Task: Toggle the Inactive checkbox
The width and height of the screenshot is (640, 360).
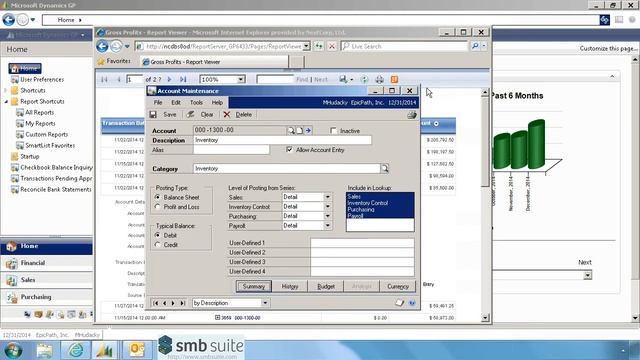Action: 333,131
